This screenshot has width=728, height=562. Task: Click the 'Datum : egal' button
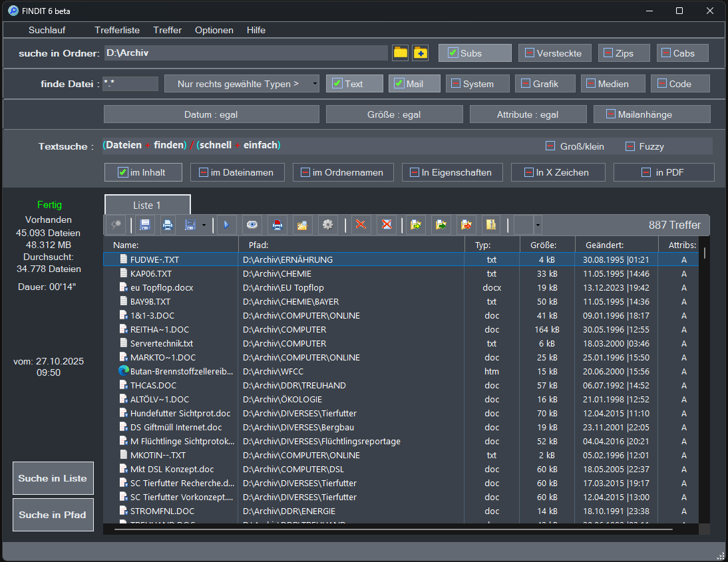pos(210,114)
